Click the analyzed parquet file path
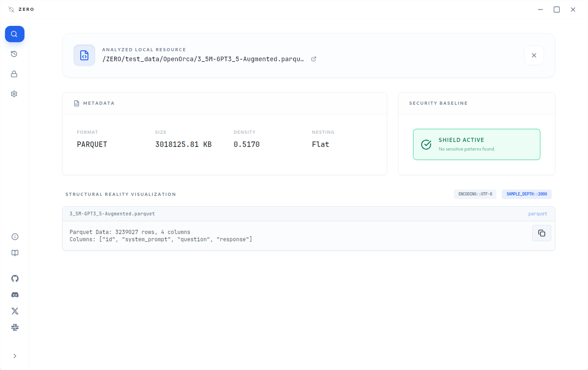 click(x=204, y=59)
